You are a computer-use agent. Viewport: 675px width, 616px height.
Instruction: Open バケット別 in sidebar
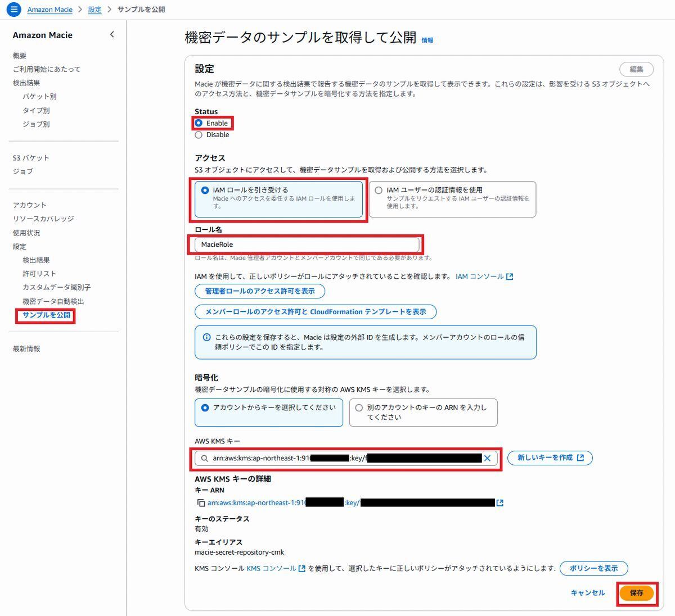point(39,97)
